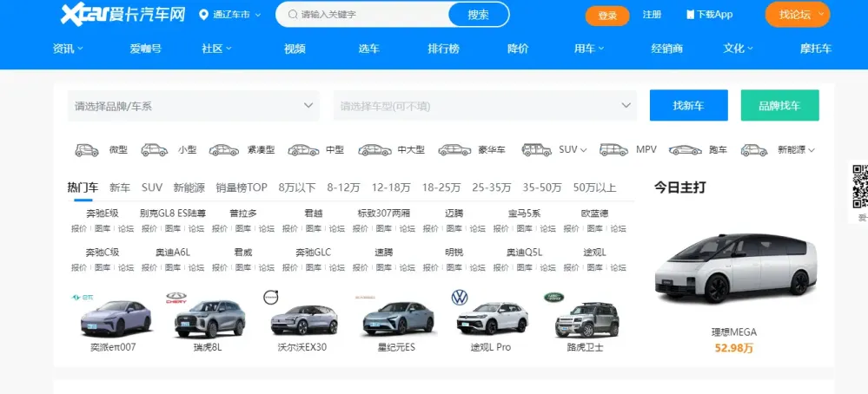Expand the 文化 navigation menu
This screenshot has width=868, height=394.
(x=738, y=49)
